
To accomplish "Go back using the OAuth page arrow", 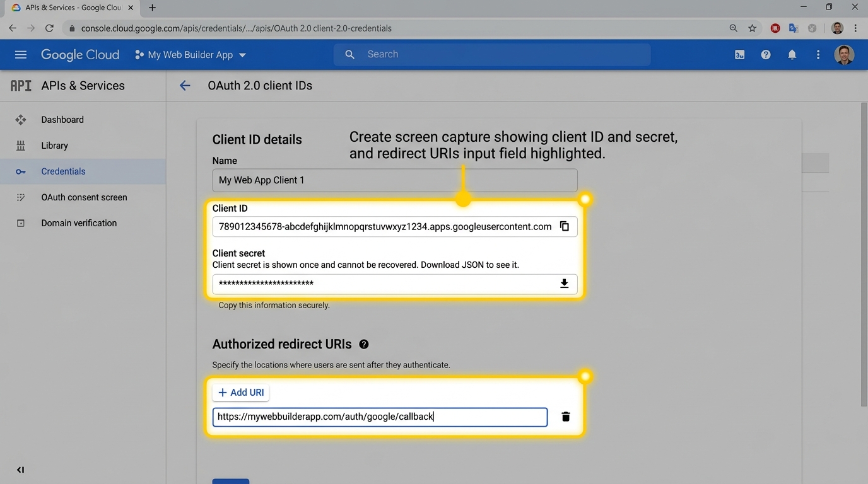I will [185, 86].
